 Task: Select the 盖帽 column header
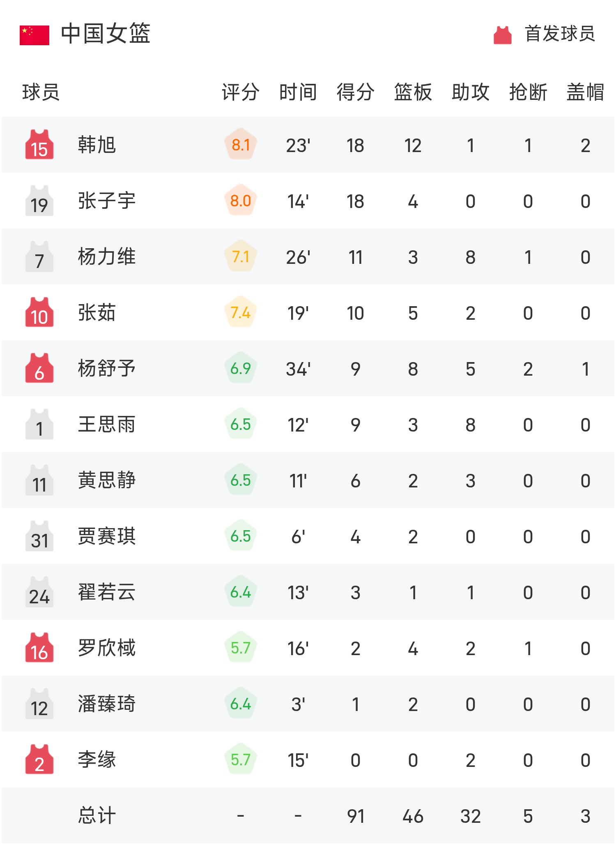pos(586,92)
